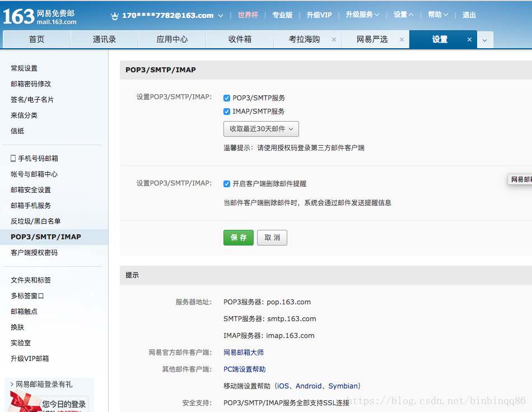The width and height of the screenshot is (532, 412).
Task: Click the SMTP服务器: smtp.163.com text
Action: click(x=270, y=318)
